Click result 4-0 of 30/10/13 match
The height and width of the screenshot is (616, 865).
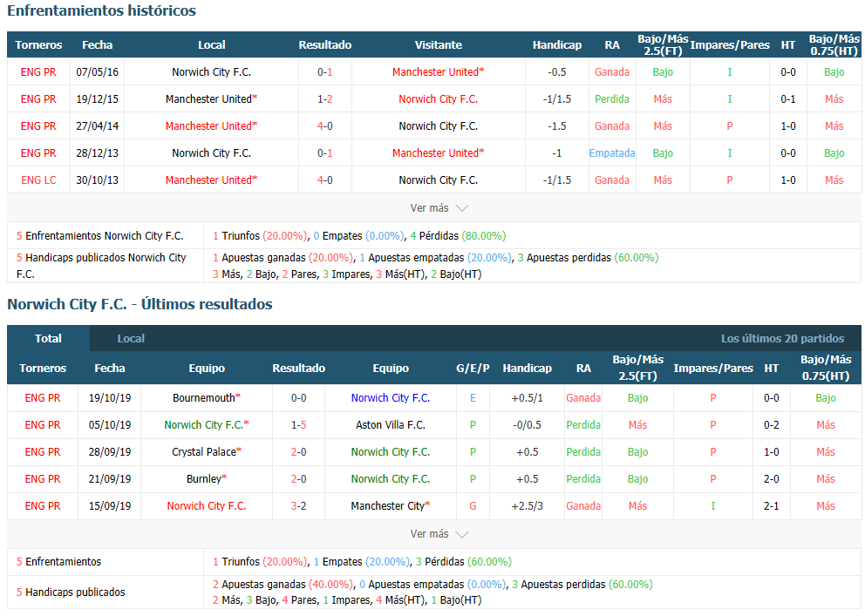(325, 180)
